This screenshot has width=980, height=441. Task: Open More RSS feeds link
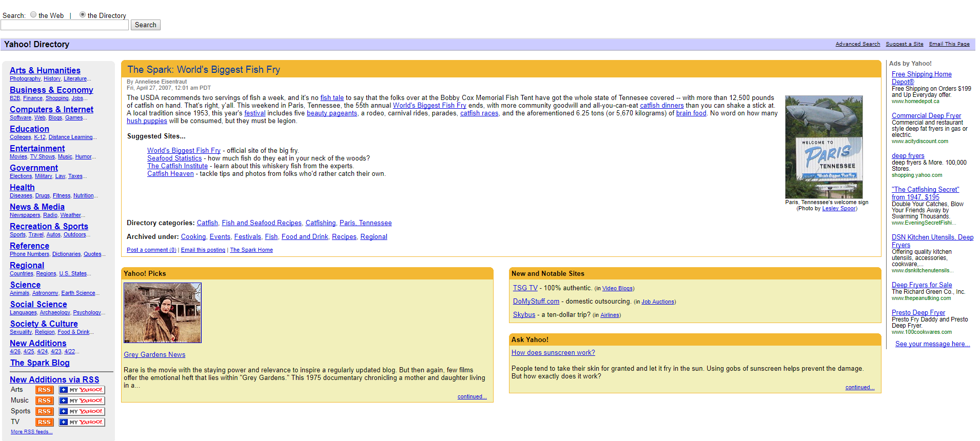tap(31, 432)
